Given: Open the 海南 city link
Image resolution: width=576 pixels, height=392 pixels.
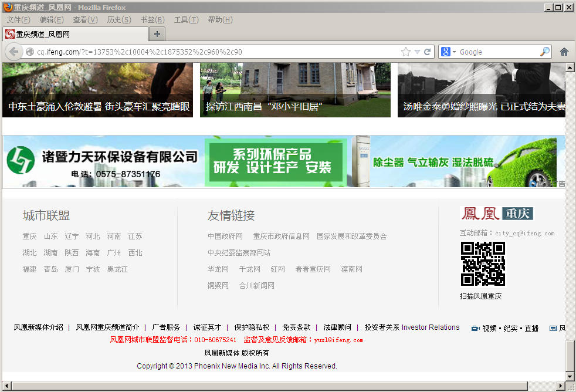Looking at the screenshot, I should (x=93, y=253).
